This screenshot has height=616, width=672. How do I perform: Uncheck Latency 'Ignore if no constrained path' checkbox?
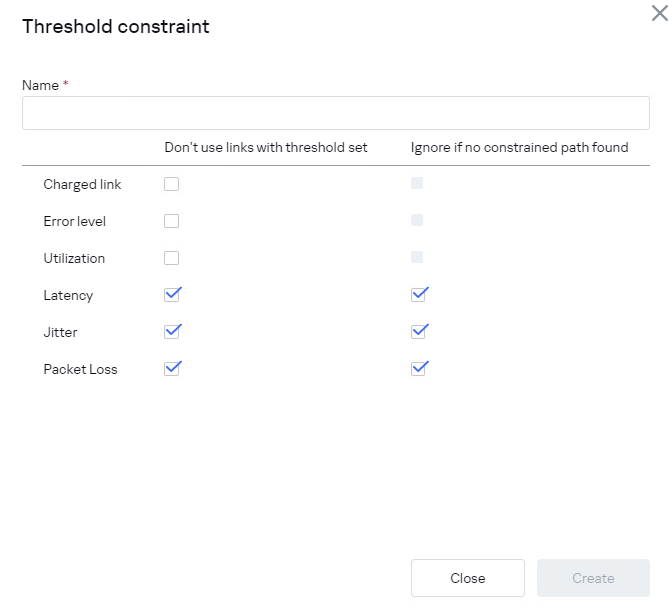(x=419, y=294)
